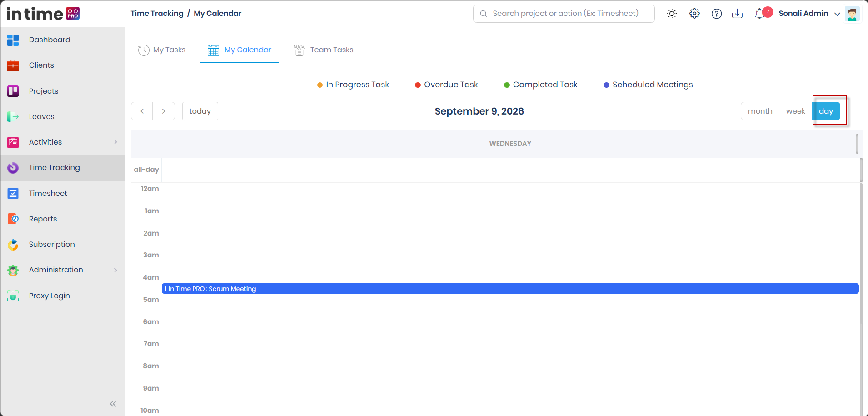
Task: Open In Time PRO Scrum Meeting event
Action: pos(510,289)
